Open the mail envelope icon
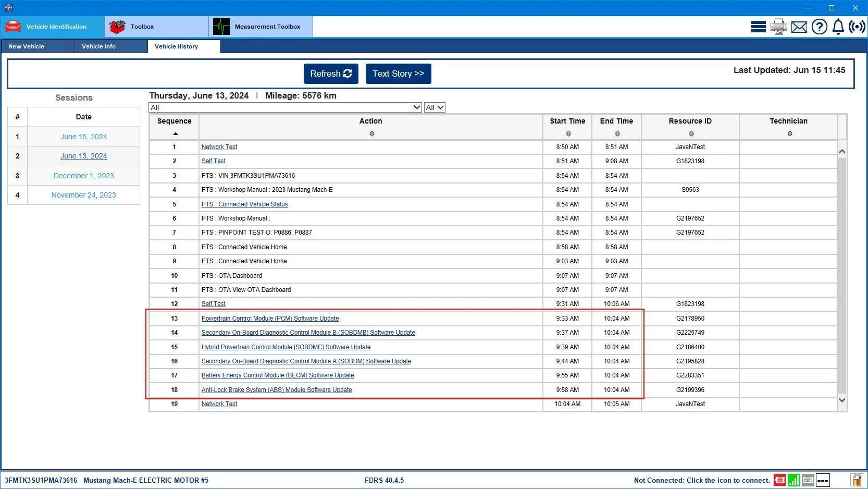This screenshot has height=489, width=868. coord(799,27)
